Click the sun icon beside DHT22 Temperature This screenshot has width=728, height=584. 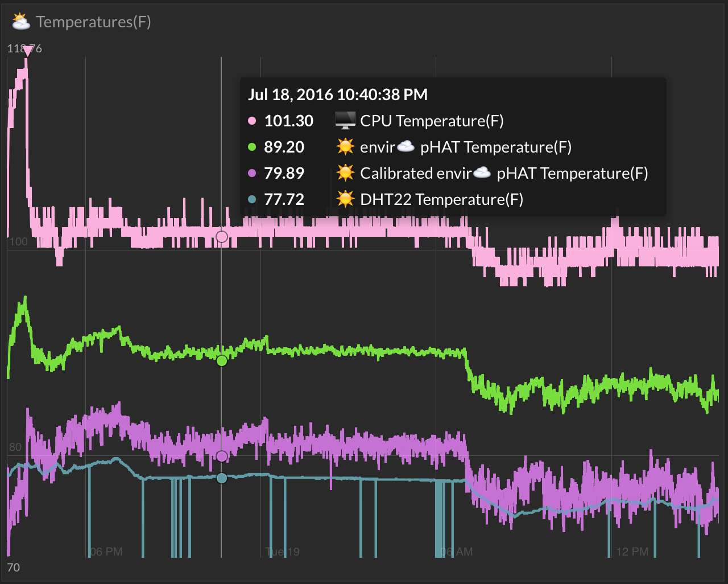(345, 199)
